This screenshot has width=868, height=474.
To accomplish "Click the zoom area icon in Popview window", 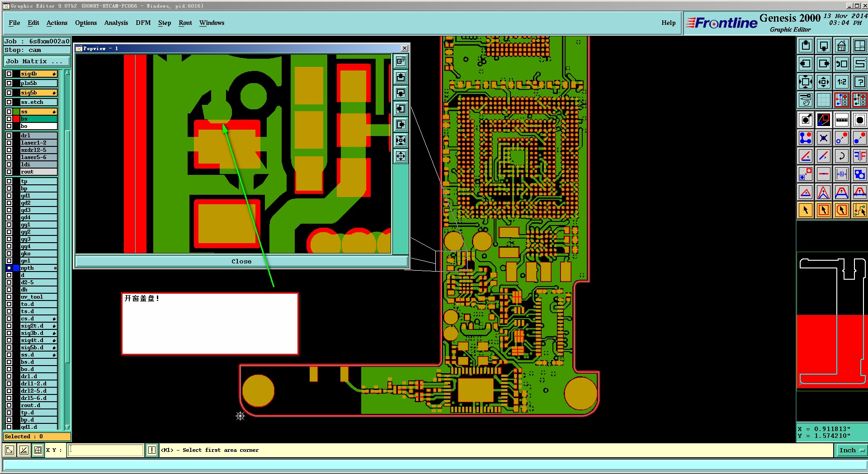I will (x=401, y=61).
